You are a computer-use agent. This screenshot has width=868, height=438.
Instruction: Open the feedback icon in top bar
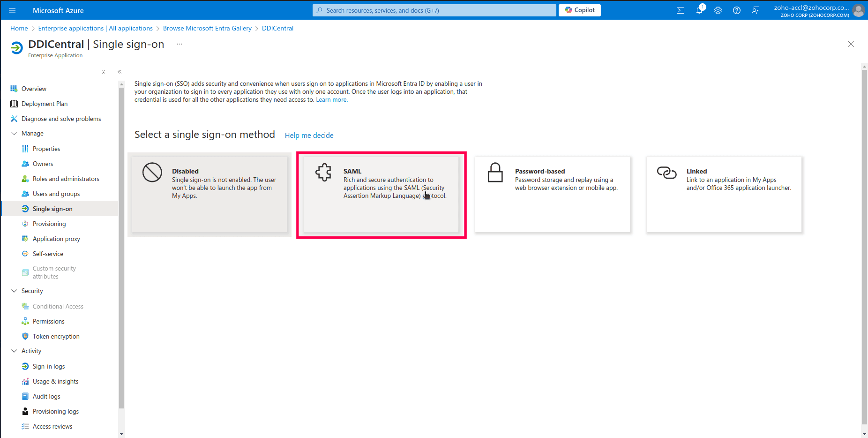pyautogui.click(x=755, y=10)
